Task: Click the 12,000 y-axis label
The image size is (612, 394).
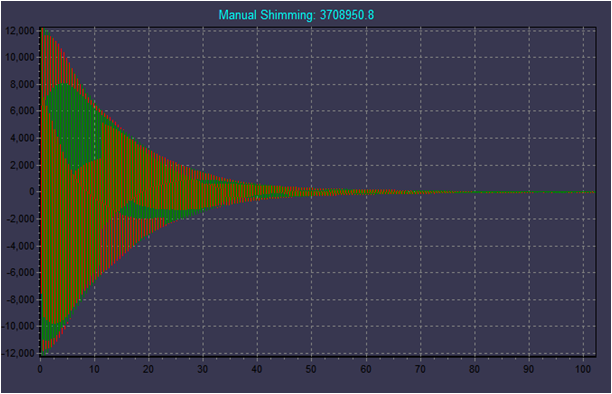Action: [20, 30]
